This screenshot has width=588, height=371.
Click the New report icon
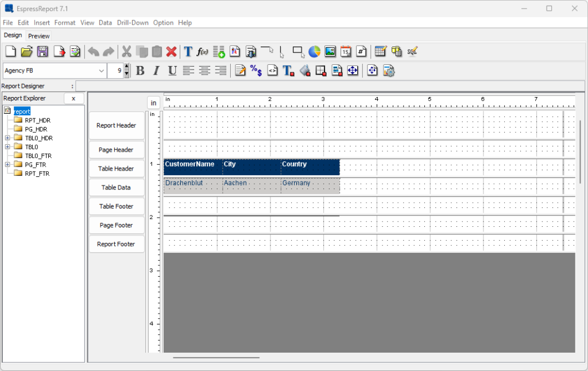[10, 52]
